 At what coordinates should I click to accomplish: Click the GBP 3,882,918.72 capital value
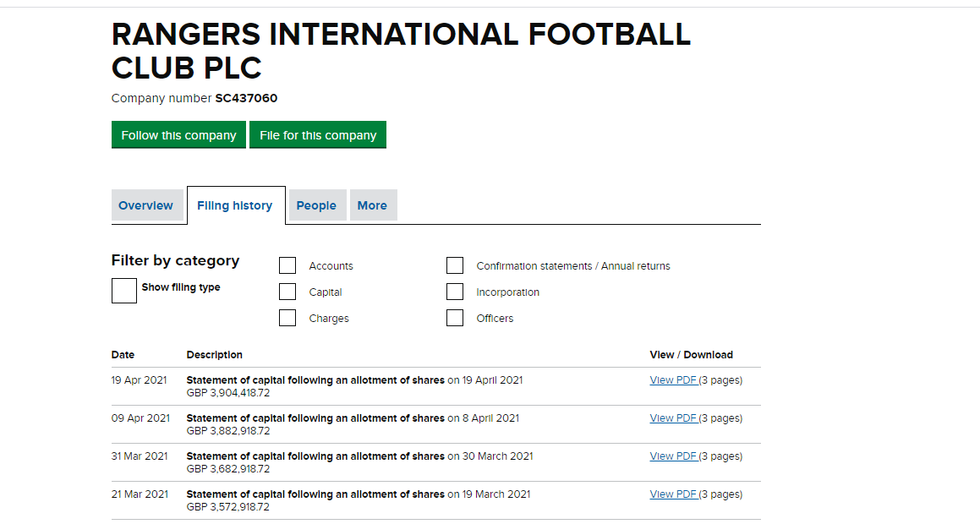click(x=228, y=431)
